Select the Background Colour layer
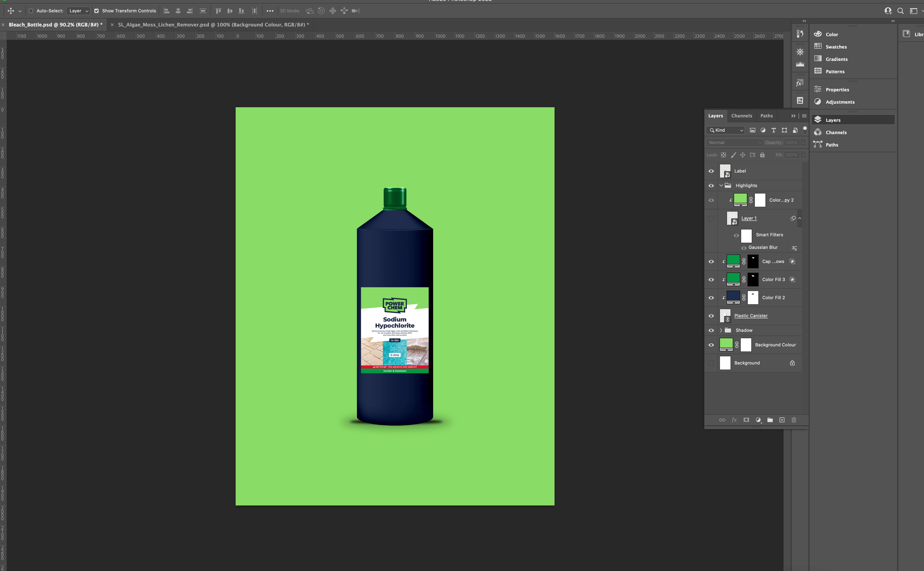This screenshot has width=924, height=571. 775,345
